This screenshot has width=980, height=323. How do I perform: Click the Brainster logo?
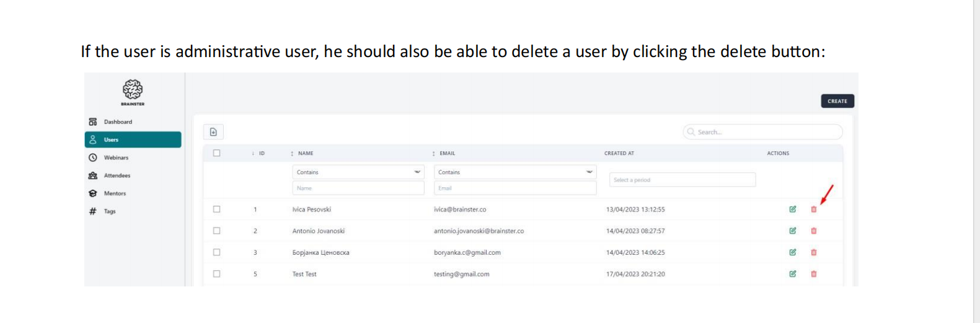pyautogui.click(x=133, y=92)
